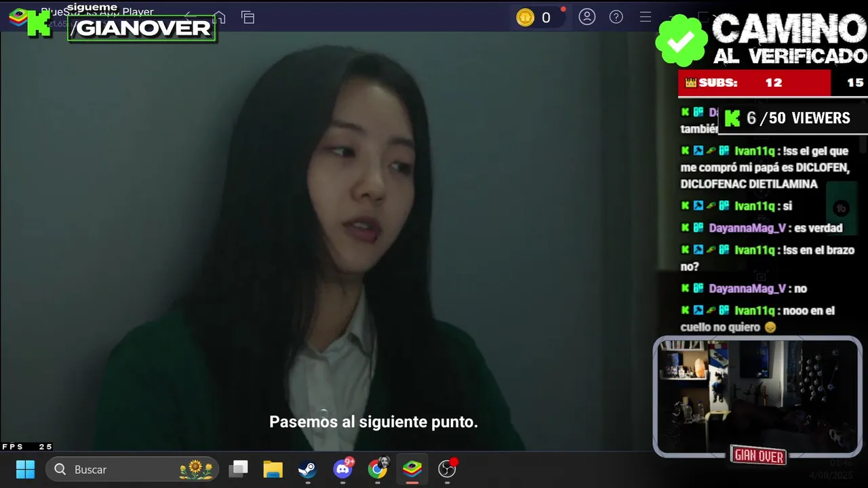This screenshot has width=868, height=488.
Task: Click chat message "Ivan11q : si"
Action: point(736,206)
